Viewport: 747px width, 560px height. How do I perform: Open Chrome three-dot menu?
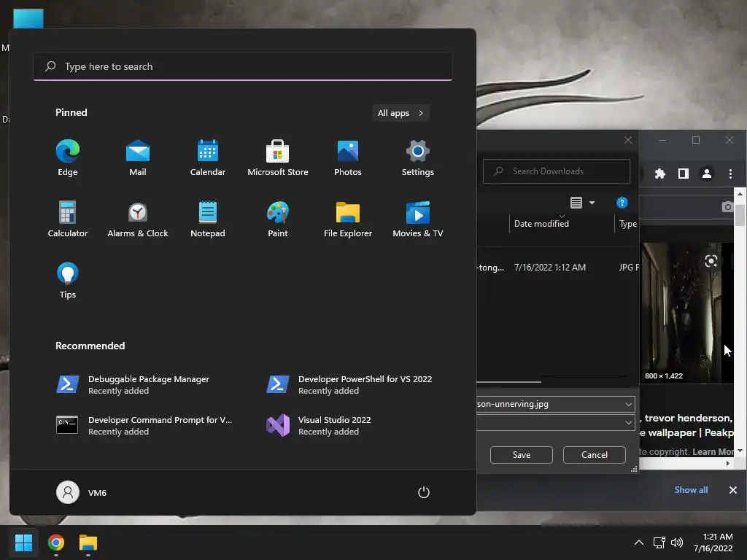point(730,174)
